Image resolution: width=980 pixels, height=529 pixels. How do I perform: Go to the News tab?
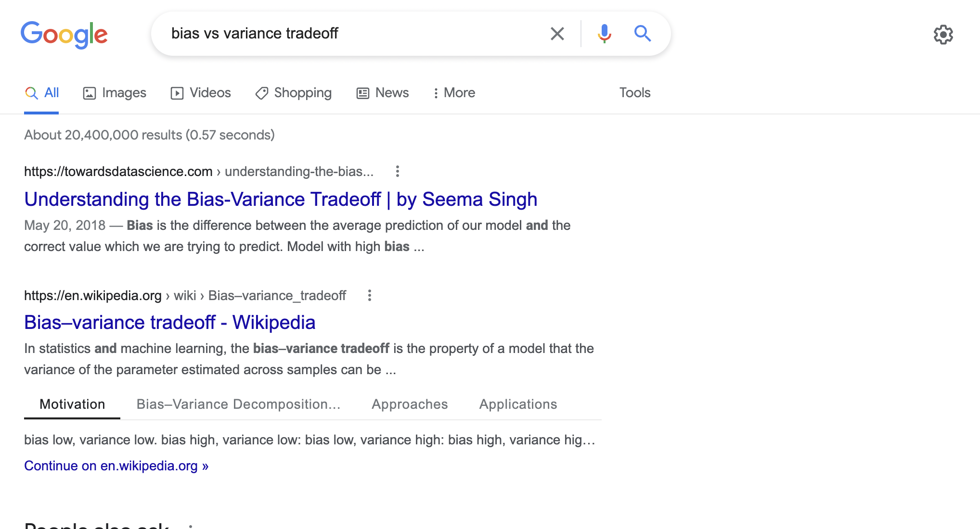click(383, 93)
